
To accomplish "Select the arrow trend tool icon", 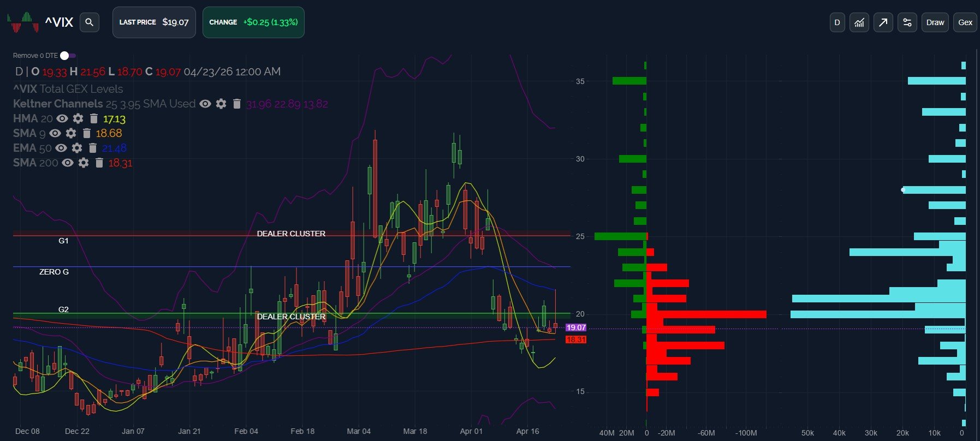I will pos(883,22).
